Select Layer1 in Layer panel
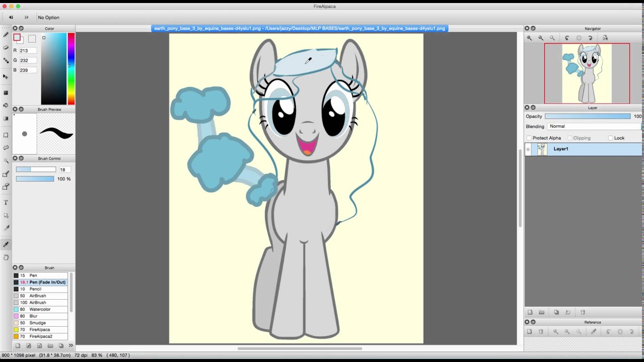This screenshot has height=362, width=644. [x=584, y=149]
